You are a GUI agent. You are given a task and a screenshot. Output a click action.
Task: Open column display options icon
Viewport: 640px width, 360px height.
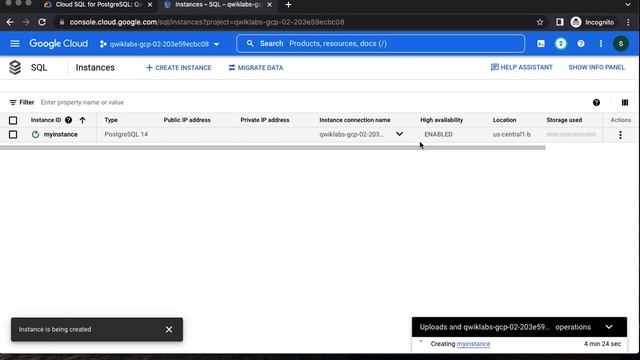pyautogui.click(x=625, y=102)
